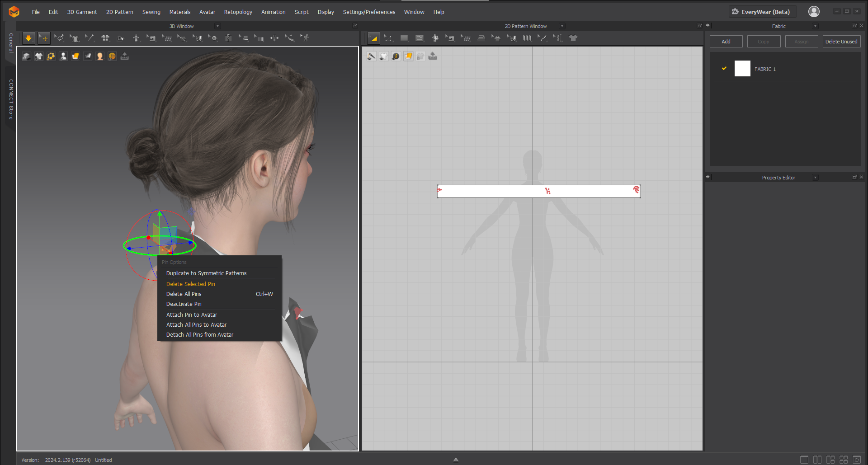Open the Fabric panel dropdown arrow
This screenshot has height=465, width=868.
tap(815, 26)
